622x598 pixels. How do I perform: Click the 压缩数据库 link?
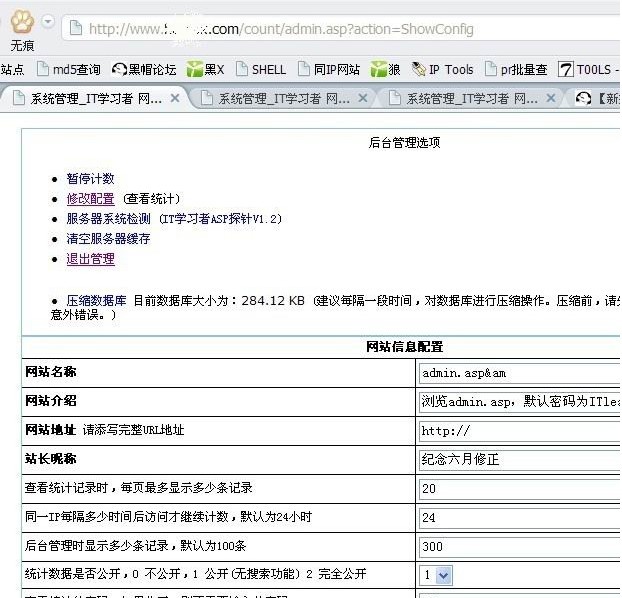[x=96, y=301]
